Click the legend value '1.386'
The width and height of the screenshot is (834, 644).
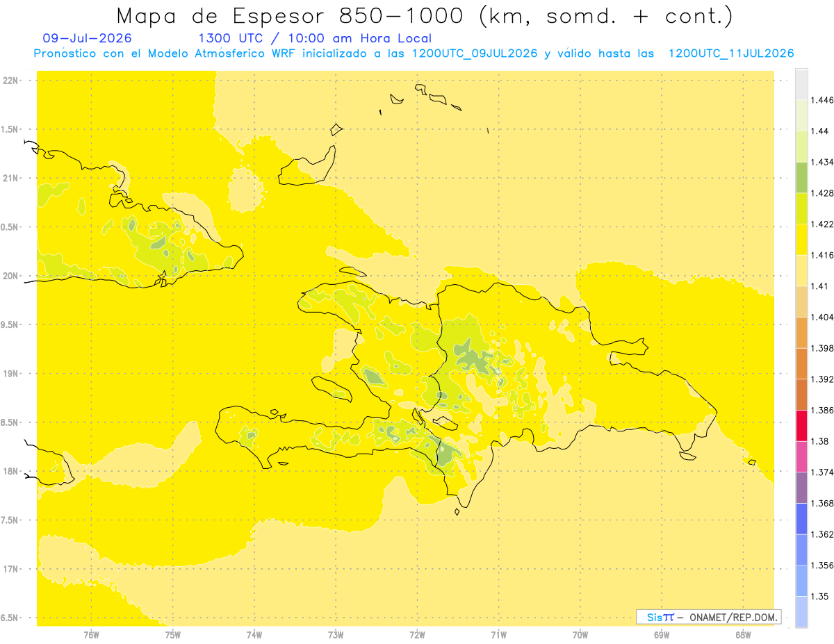(824, 410)
